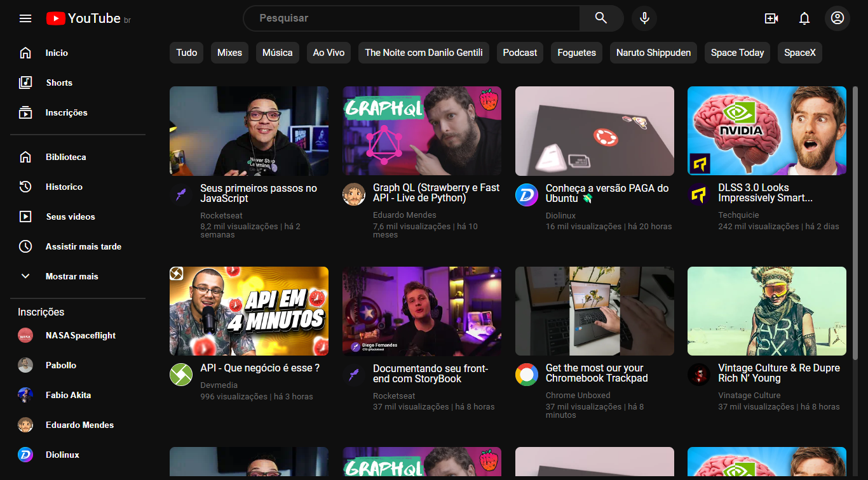Image resolution: width=868 pixels, height=480 pixels.
Task: Open the user account avatar
Action: click(837, 18)
